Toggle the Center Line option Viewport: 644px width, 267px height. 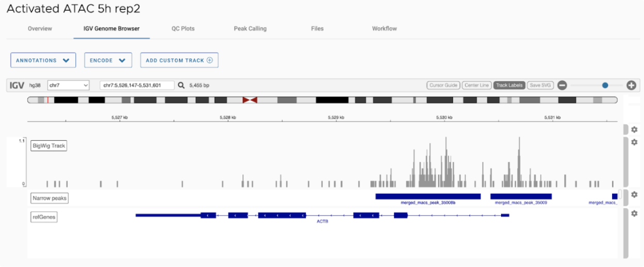[x=477, y=86]
